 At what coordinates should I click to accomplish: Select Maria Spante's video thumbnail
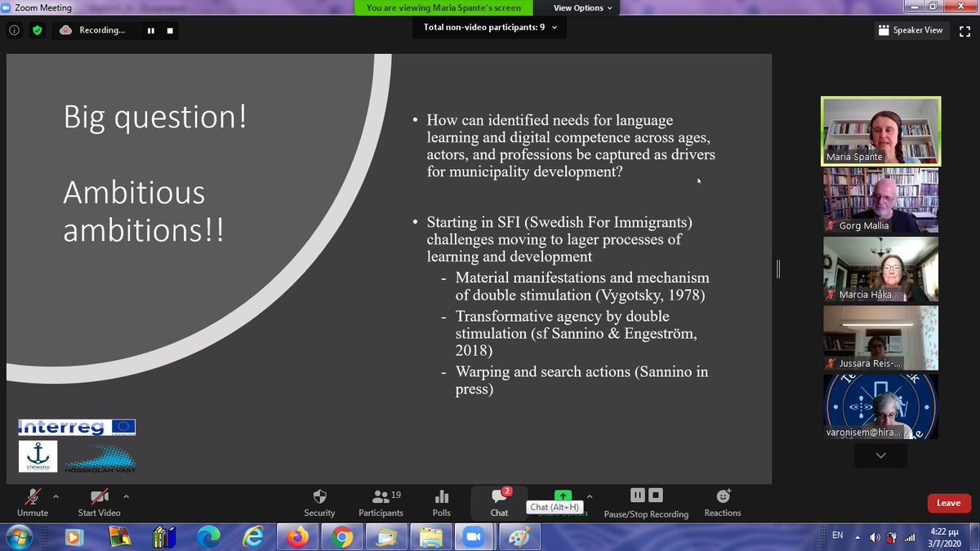[x=880, y=131]
